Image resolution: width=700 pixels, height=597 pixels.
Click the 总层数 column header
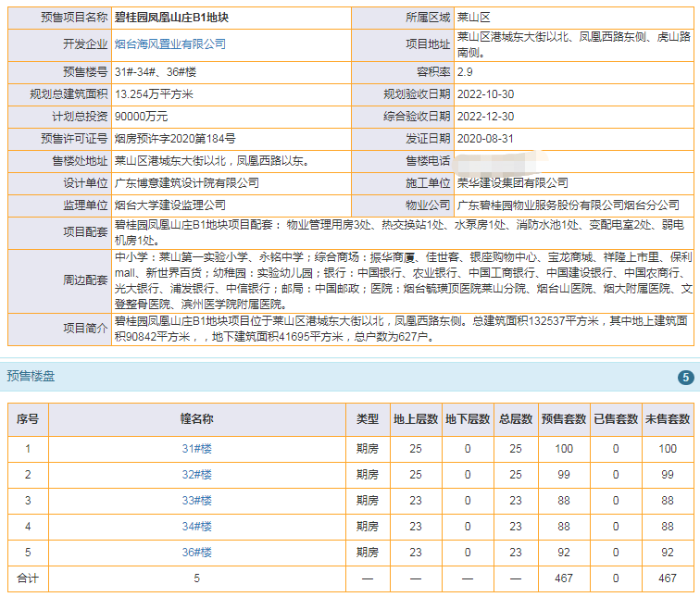pyautogui.click(x=515, y=419)
